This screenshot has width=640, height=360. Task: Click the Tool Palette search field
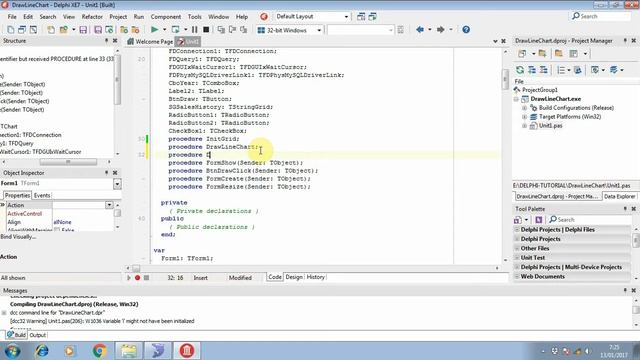pyautogui.click(x=590, y=220)
